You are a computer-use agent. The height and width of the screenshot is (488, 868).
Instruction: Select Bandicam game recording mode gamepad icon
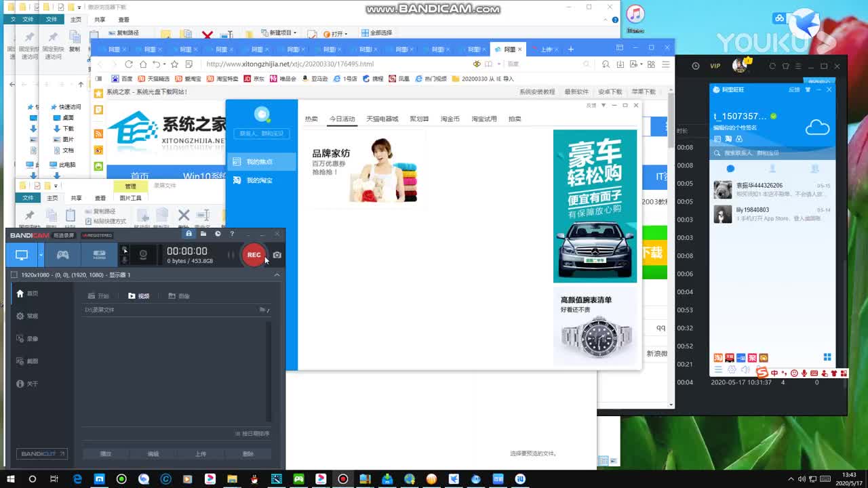click(x=62, y=255)
